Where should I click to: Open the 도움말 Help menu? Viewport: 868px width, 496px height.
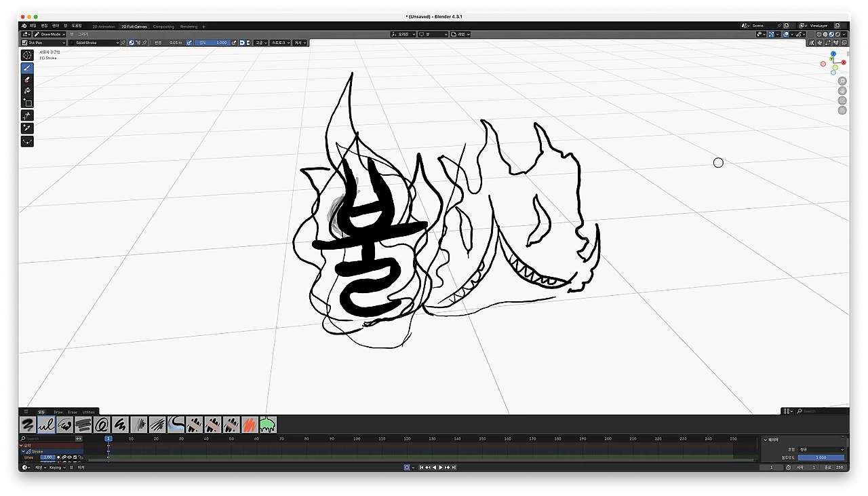77,26
